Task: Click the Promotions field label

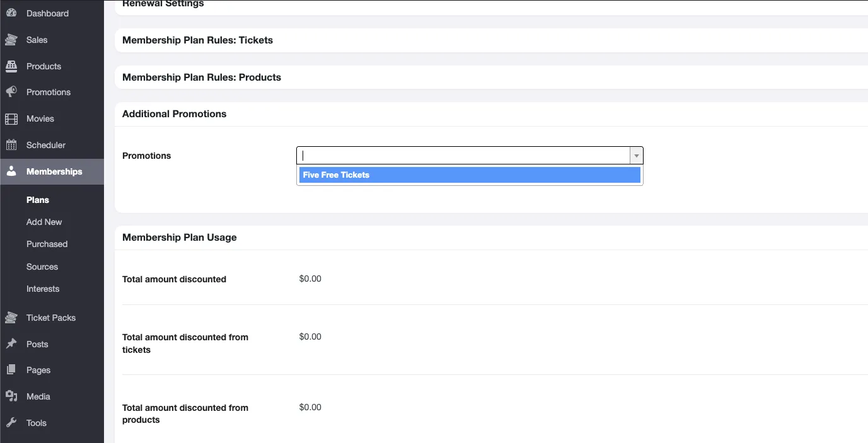Action: (x=146, y=156)
